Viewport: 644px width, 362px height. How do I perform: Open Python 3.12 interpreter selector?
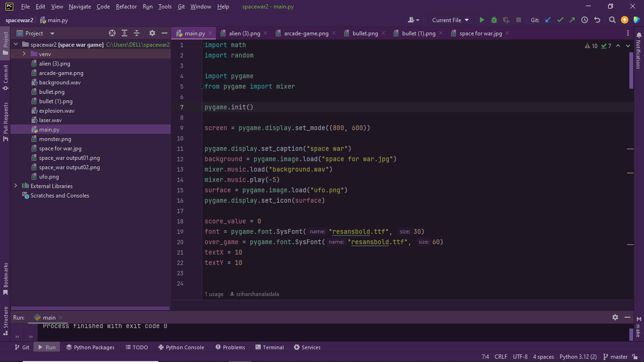tap(578, 357)
